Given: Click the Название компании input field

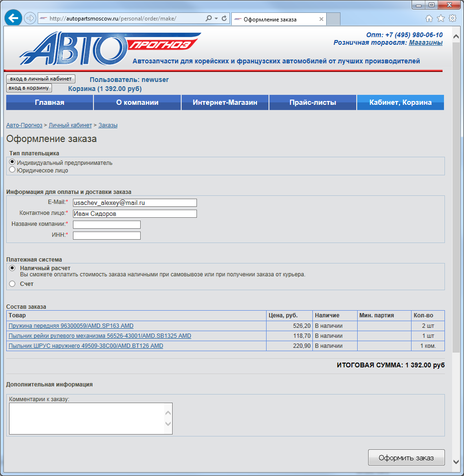Looking at the screenshot, I should (107, 224).
